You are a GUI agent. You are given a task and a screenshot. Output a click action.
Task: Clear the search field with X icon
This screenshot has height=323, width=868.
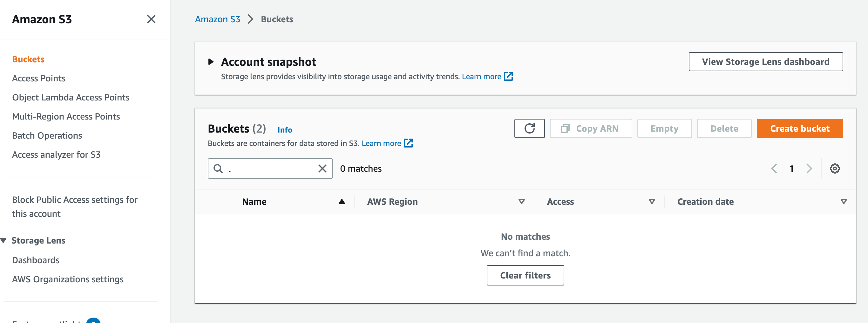coord(322,168)
